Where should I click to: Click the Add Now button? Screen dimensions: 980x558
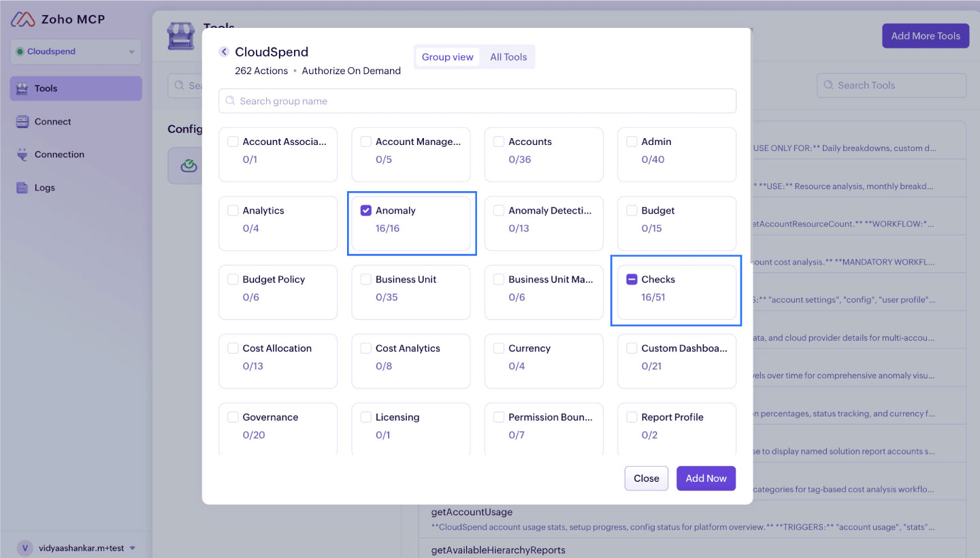(x=706, y=478)
